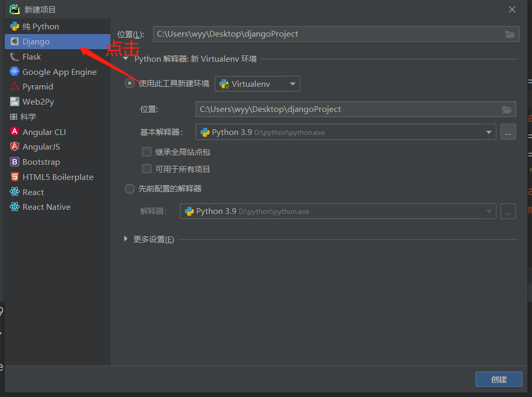Screen dimensions: 532x397
Task: Open the Virtualenv tool dropdown
Action: pos(257,84)
